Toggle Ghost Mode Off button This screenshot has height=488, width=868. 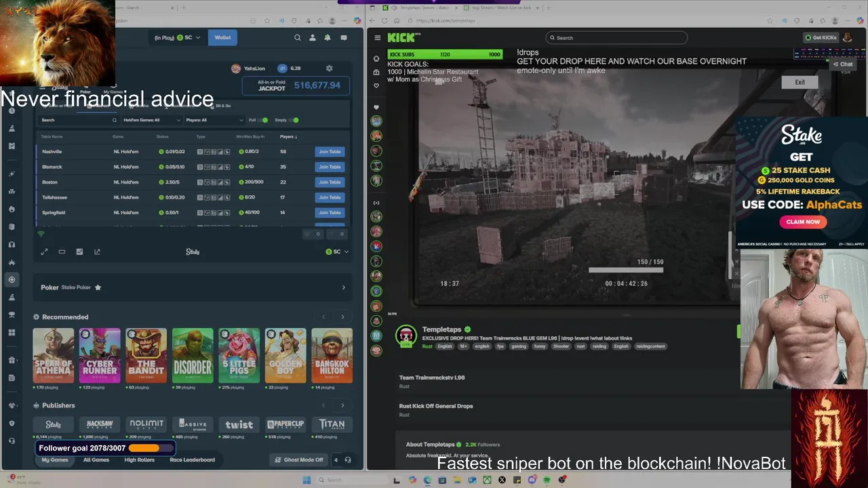coord(299,460)
